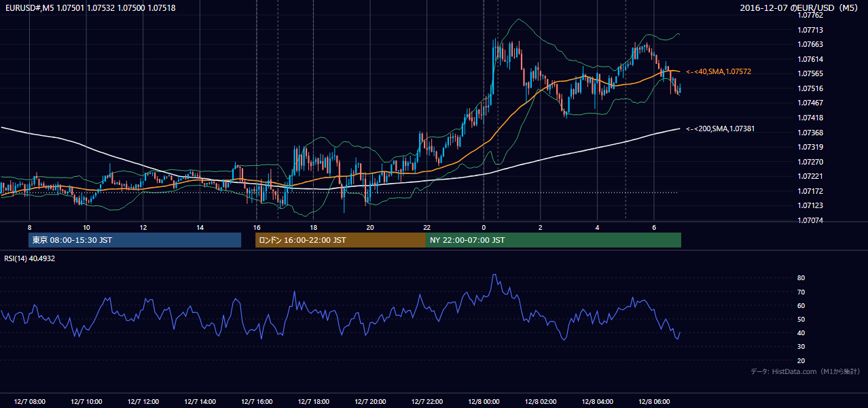Click price axis value 1.07368
Screen dimensions: 868x408
[x=810, y=133]
